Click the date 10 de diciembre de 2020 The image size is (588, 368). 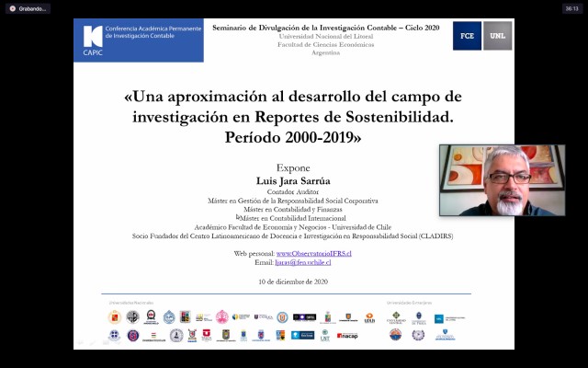293,281
